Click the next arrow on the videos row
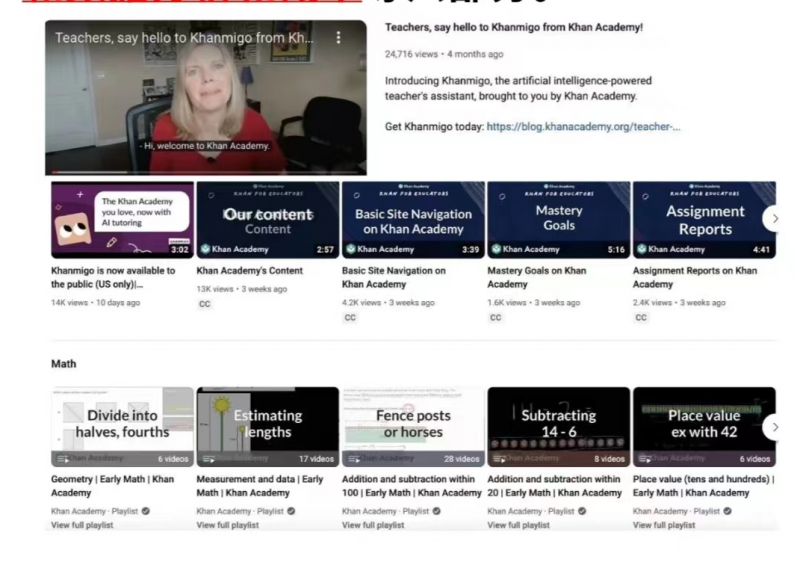This screenshot has width=800, height=565. (774, 218)
